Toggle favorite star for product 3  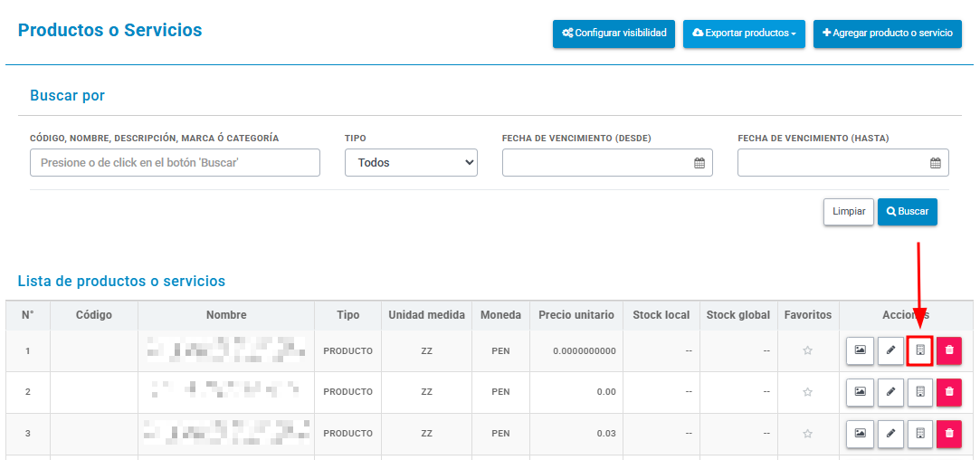807,433
